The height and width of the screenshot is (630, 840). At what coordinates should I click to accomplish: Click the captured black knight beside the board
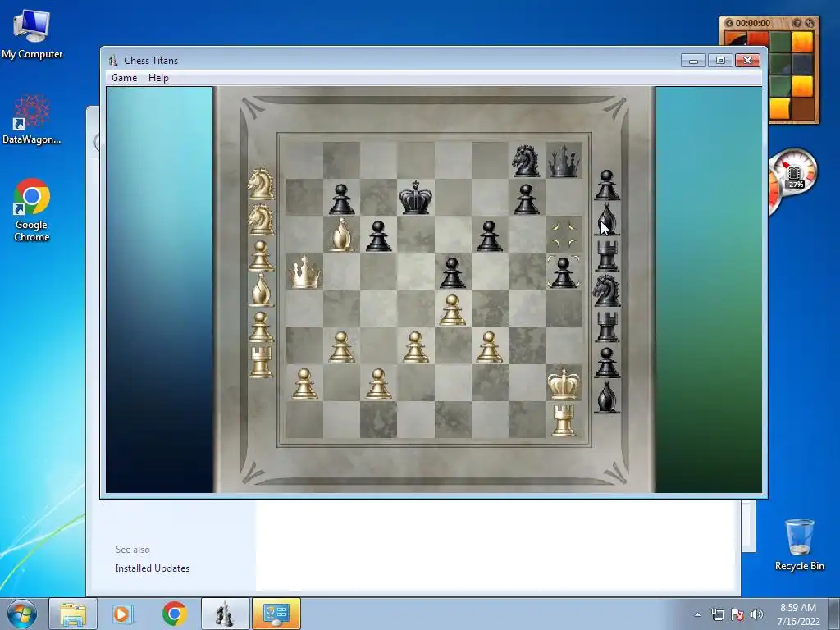click(x=606, y=290)
